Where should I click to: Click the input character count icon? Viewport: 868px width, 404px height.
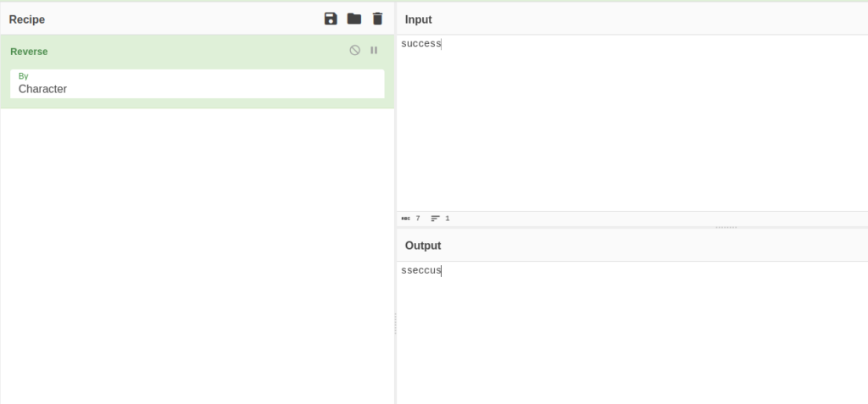(406, 219)
